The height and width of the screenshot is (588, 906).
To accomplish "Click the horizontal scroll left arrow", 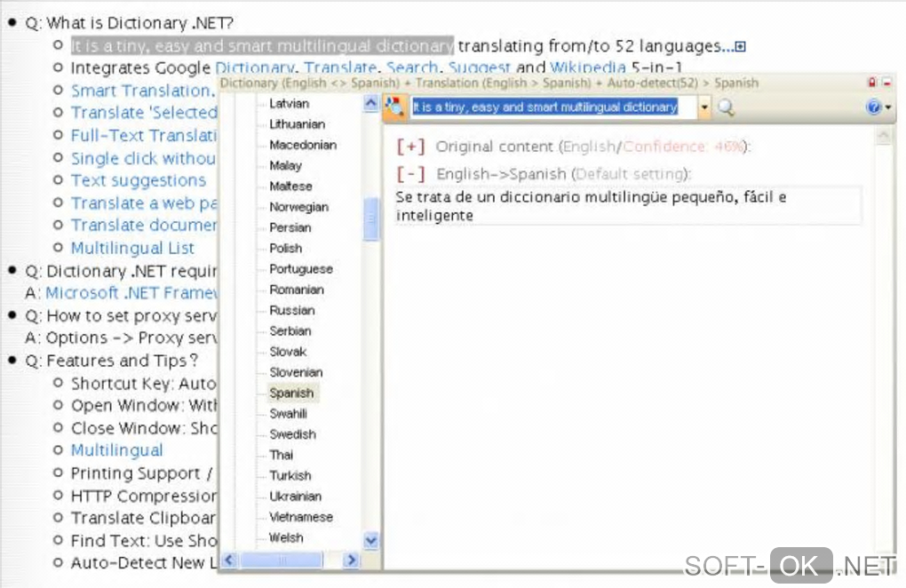I will point(229,560).
